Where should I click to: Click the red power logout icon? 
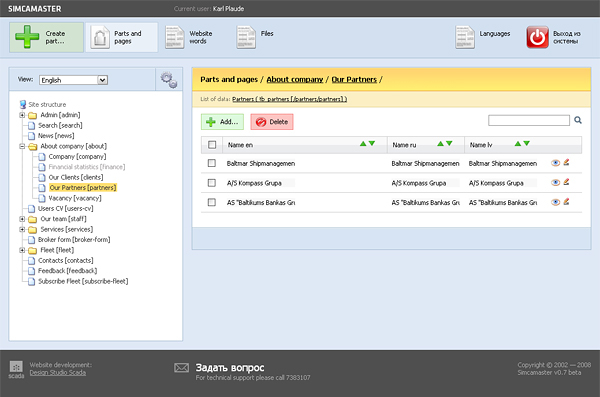pos(537,37)
